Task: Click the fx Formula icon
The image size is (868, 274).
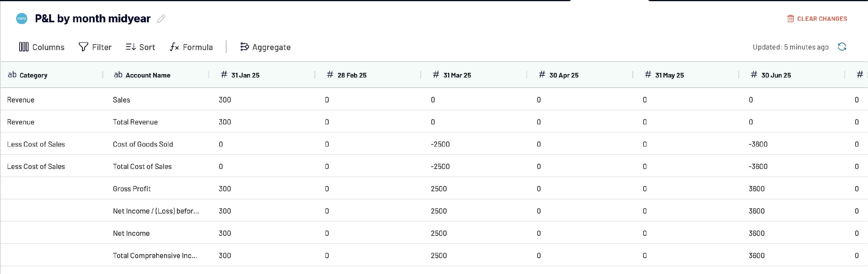Action: coord(174,47)
